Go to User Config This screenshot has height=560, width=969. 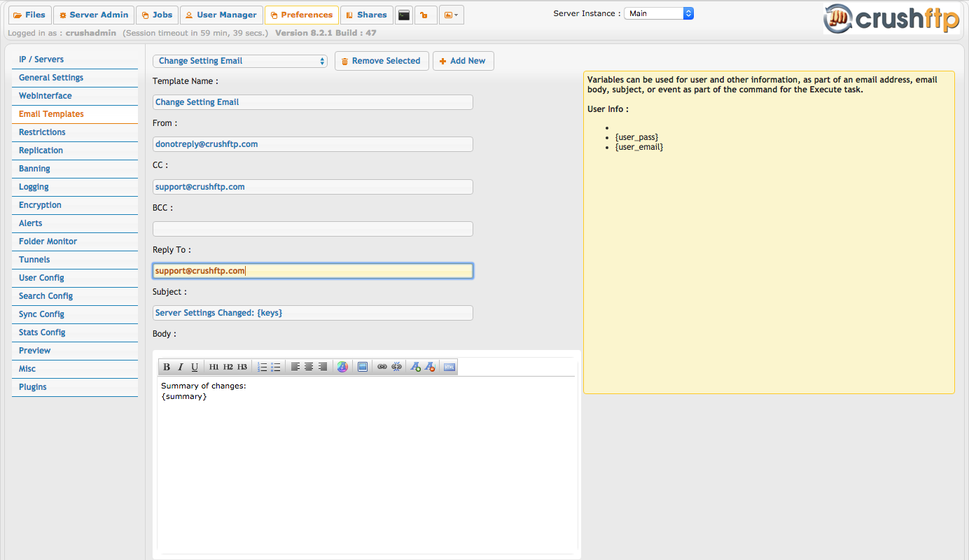coord(75,278)
